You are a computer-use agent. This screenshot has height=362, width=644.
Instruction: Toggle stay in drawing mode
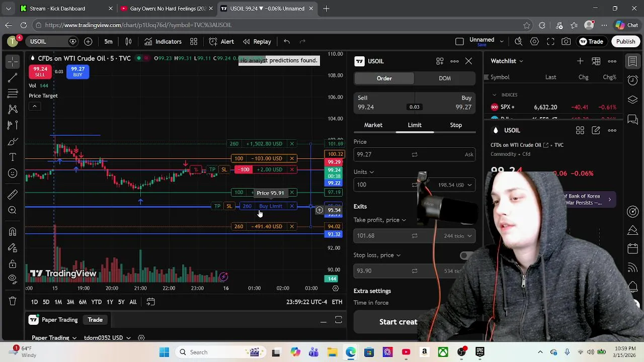tap(13, 248)
